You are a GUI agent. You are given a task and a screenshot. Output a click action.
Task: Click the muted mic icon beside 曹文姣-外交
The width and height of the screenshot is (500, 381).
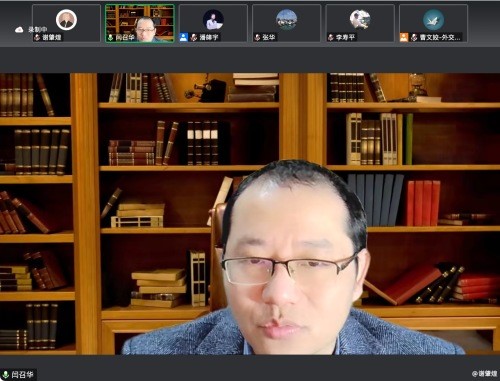[414, 37]
